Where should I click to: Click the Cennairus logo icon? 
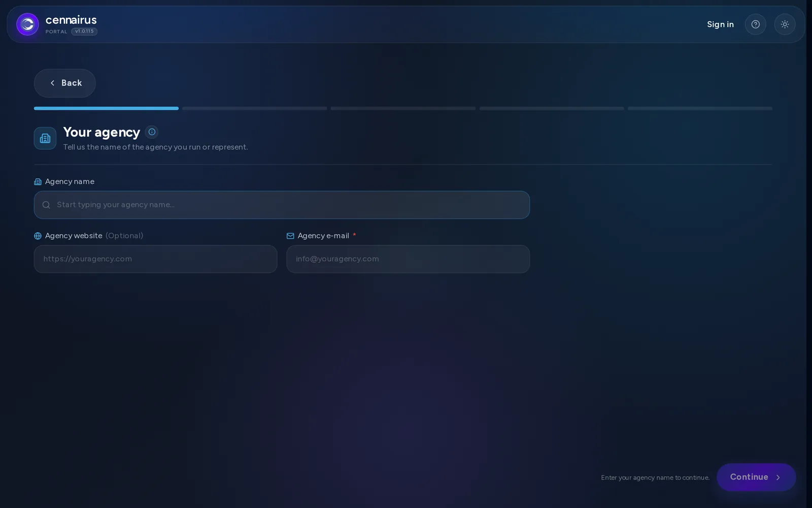coord(27,24)
